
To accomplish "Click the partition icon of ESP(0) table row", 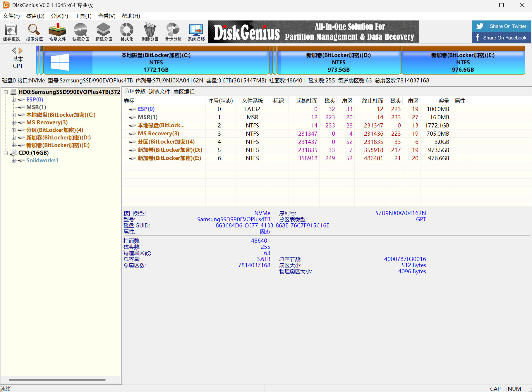I will 133,109.
